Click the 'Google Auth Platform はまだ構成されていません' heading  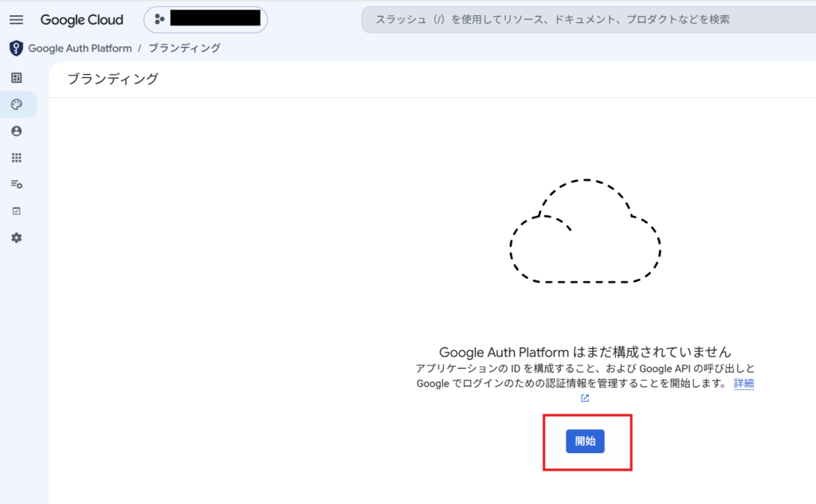[585, 352]
